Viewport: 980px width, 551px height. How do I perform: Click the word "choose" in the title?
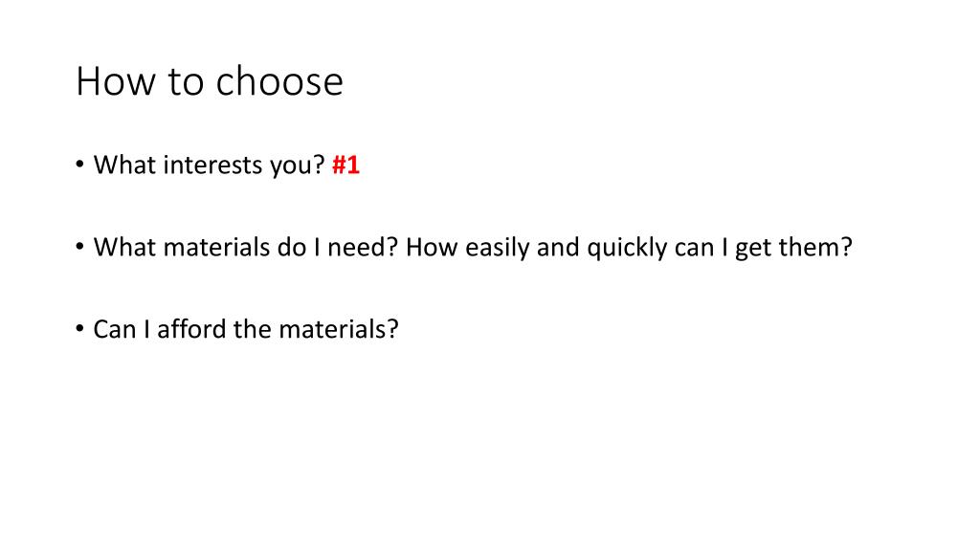pos(280,81)
